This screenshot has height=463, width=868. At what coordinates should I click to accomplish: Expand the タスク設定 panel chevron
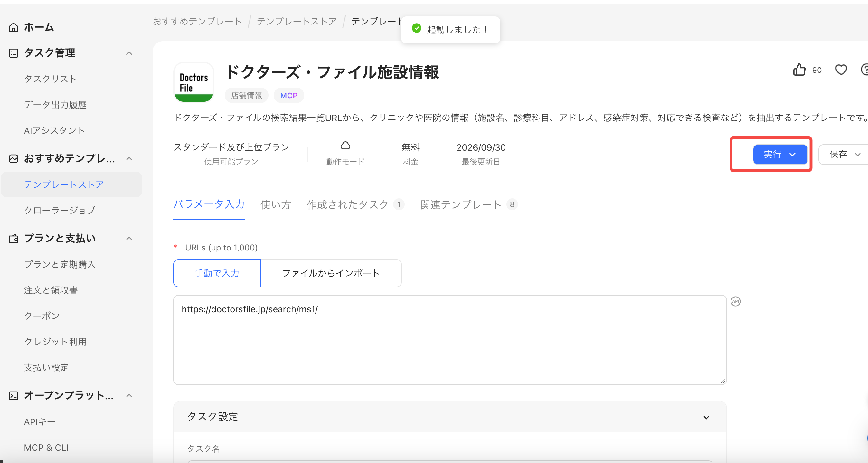coord(706,418)
